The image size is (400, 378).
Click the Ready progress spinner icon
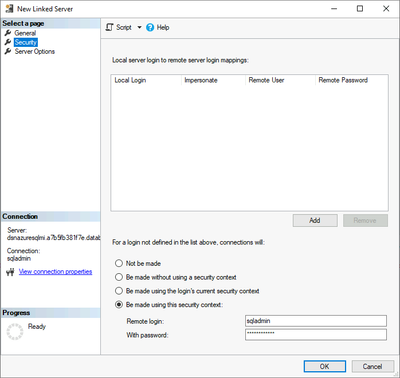coord(15,331)
